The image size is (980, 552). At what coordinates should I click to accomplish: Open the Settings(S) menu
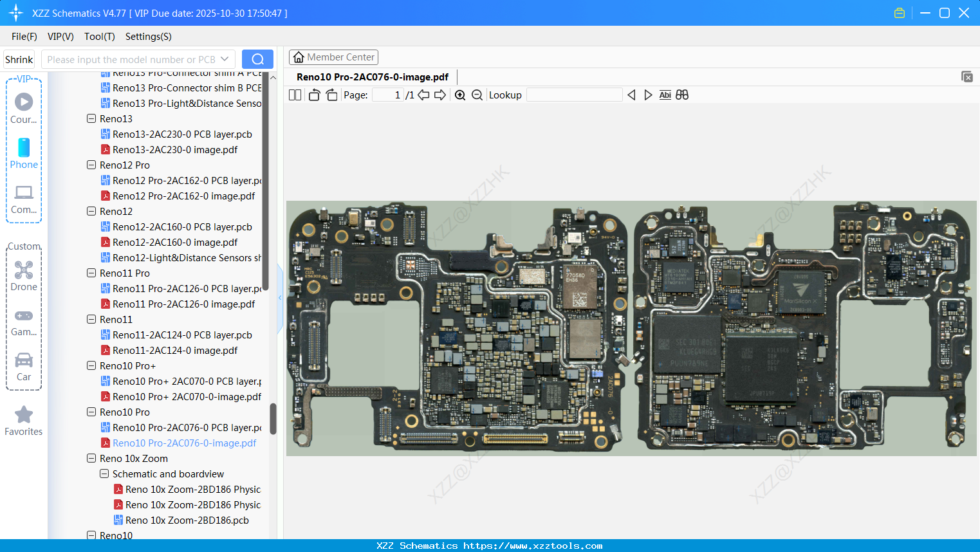pyautogui.click(x=148, y=37)
